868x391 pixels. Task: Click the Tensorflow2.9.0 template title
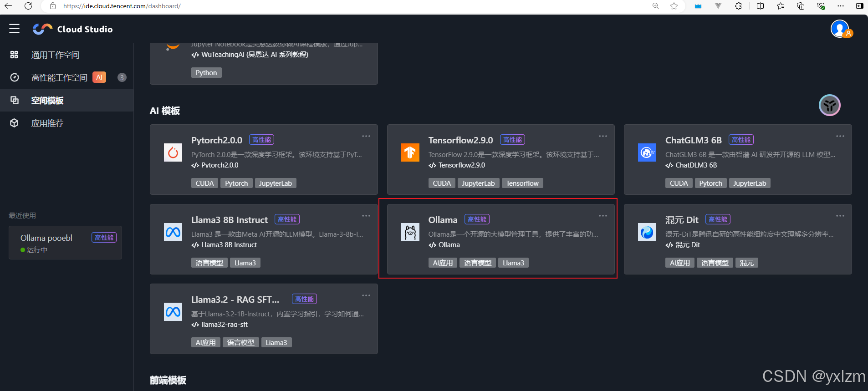point(460,140)
